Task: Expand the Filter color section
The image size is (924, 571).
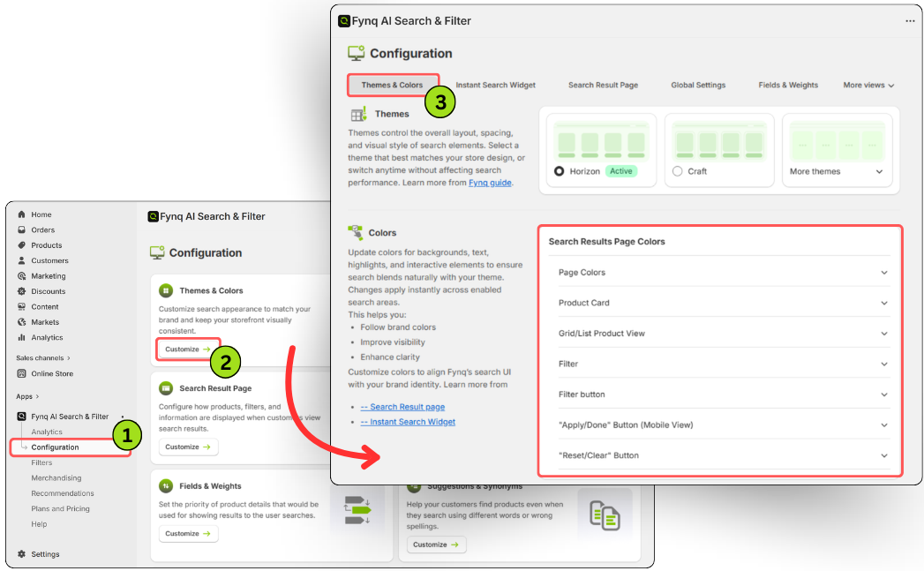Action: (724, 364)
